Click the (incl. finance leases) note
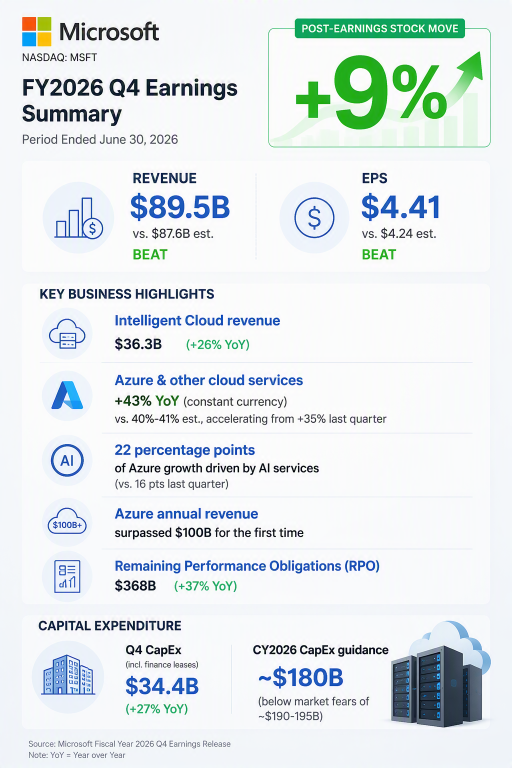The width and height of the screenshot is (512, 768). (x=162, y=665)
